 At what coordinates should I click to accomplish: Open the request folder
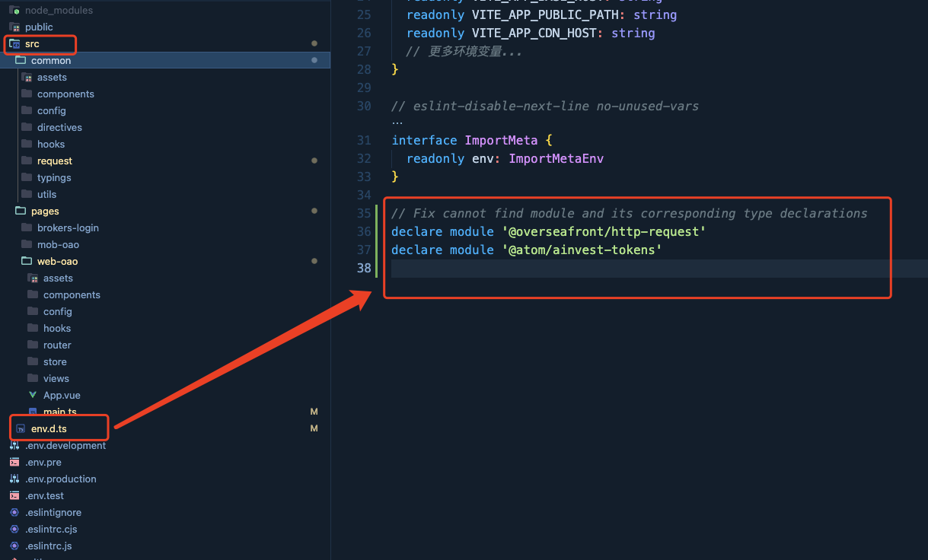pyautogui.click(x=55, y=161)
